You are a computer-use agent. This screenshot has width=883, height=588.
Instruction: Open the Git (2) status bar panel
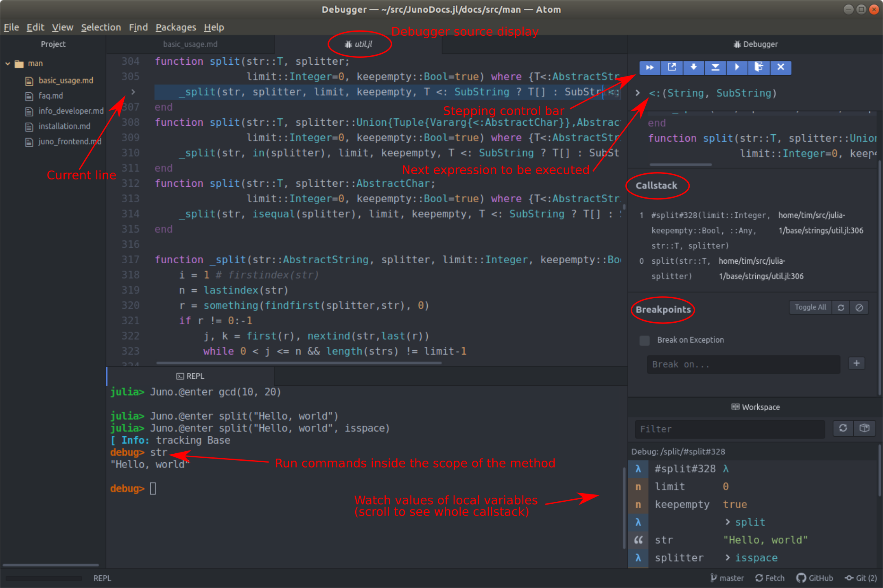point(861,578)
